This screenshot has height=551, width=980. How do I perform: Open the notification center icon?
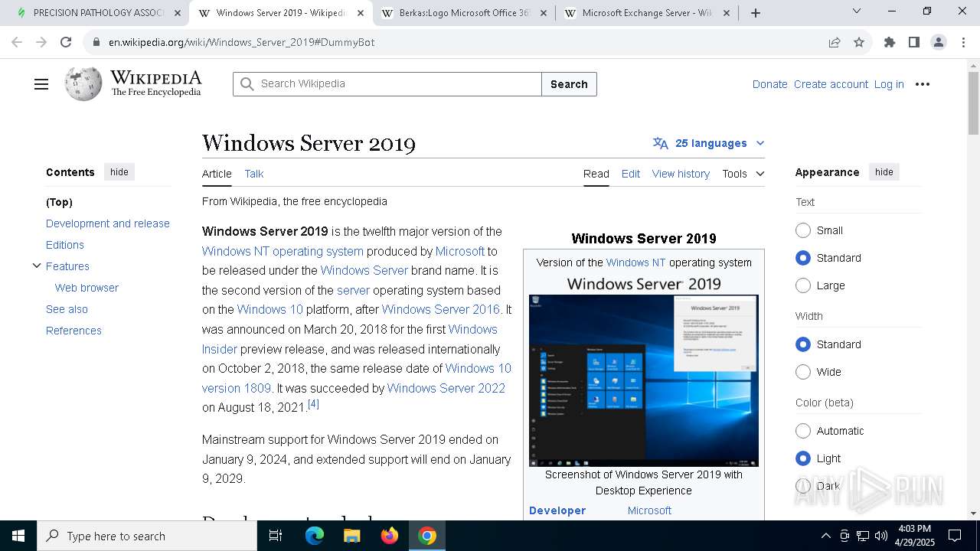pos(955,536)
